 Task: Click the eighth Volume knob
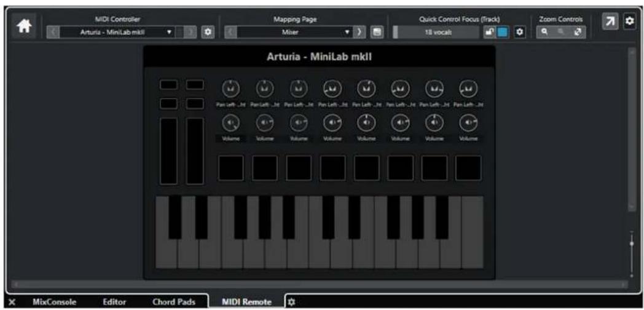(x=468, y=122)
